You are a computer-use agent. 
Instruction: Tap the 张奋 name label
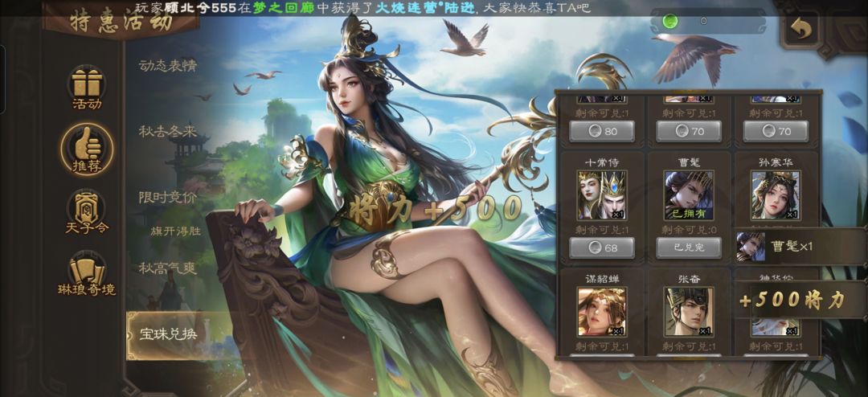click(689, 279)
